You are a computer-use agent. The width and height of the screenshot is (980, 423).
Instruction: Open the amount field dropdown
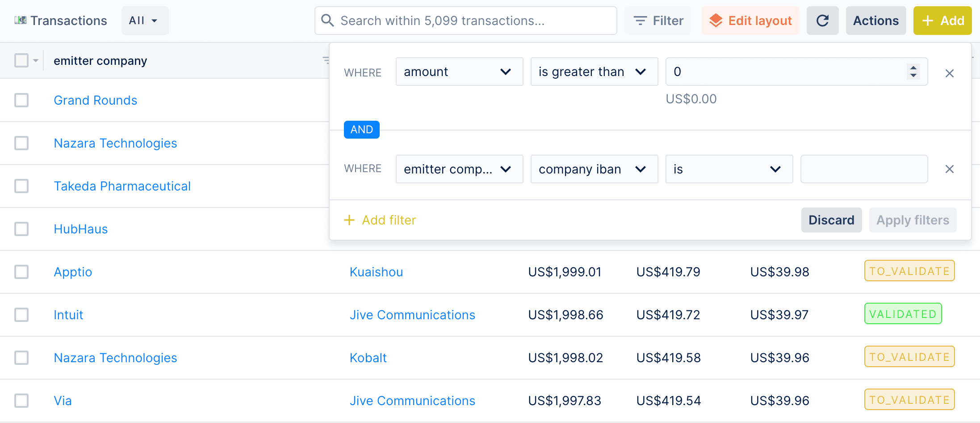[x=459, y=72]
